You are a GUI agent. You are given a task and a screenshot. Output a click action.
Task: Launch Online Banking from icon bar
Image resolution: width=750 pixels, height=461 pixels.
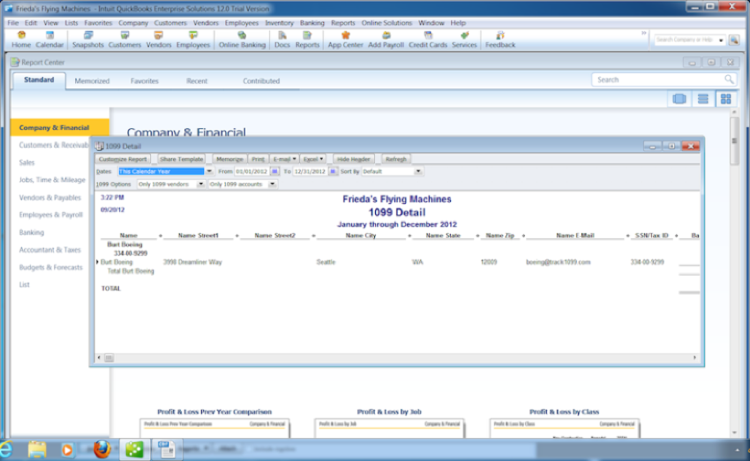(242, 40)
